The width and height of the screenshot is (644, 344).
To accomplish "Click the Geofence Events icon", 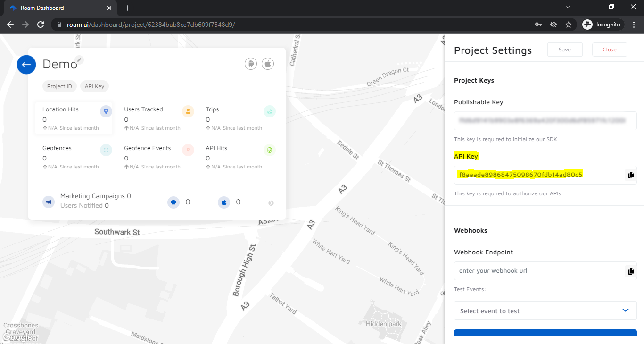I will coord(188,150).
